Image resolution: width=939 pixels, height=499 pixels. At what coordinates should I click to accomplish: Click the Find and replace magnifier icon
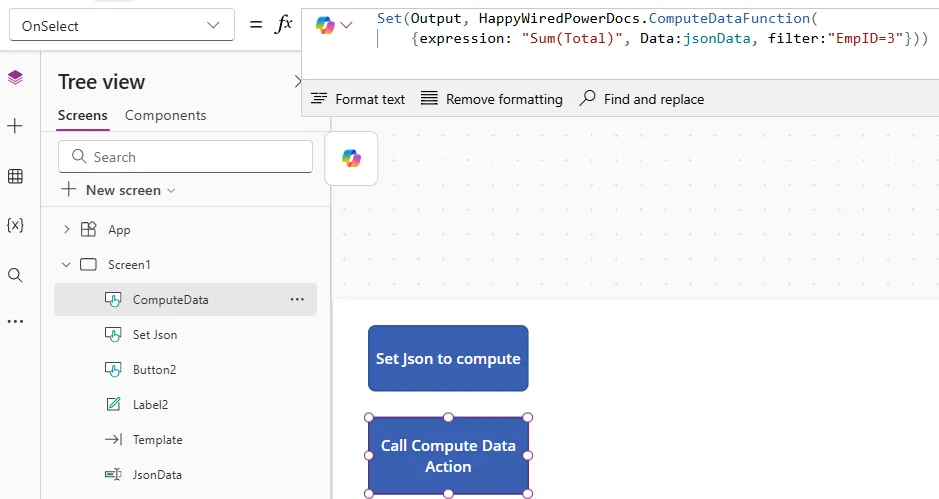coord(587,98)
